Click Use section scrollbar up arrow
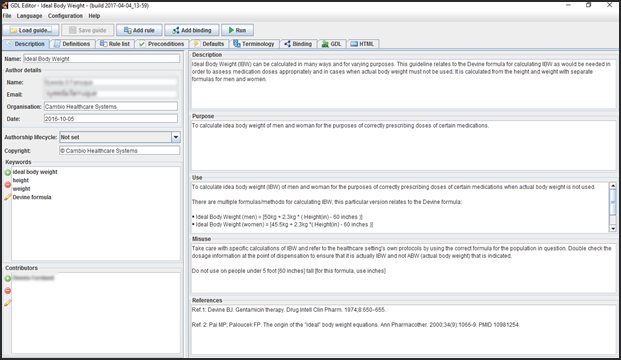Screen dimensions: 621x360 (x=613, y=186)
